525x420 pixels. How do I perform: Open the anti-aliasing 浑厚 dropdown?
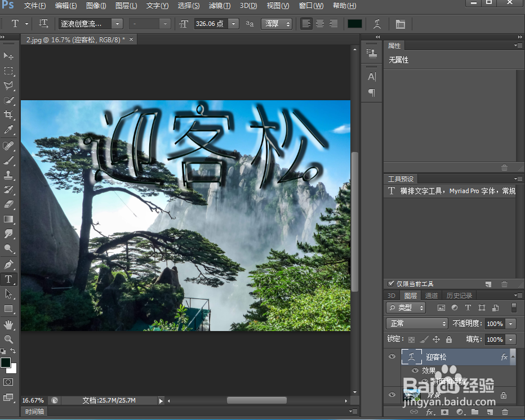click(277, 24)
